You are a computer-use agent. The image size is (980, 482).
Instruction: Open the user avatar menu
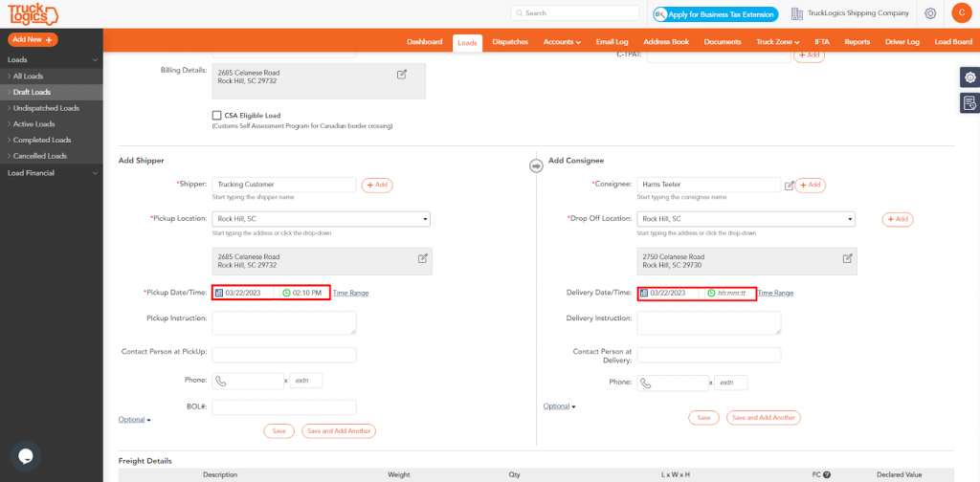click(961, 13)
